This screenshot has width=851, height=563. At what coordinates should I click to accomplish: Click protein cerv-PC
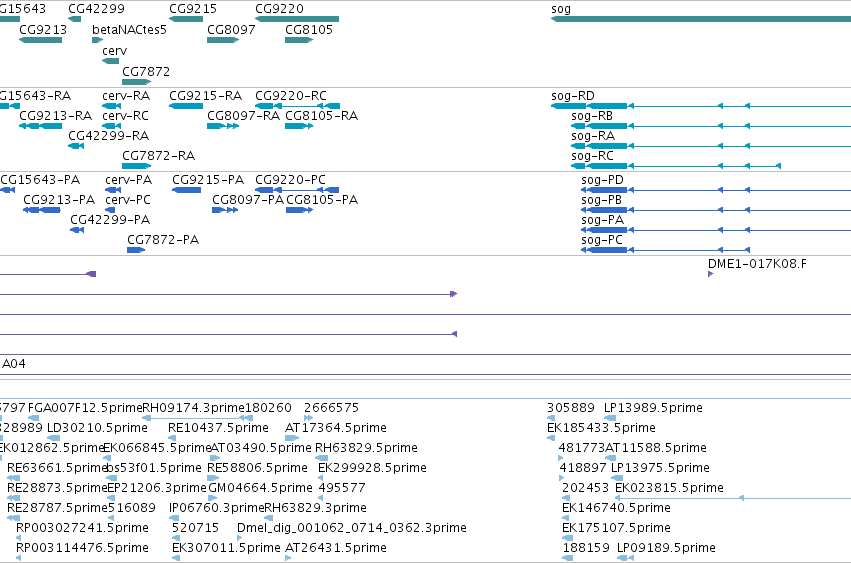click(x=110, y=210)
